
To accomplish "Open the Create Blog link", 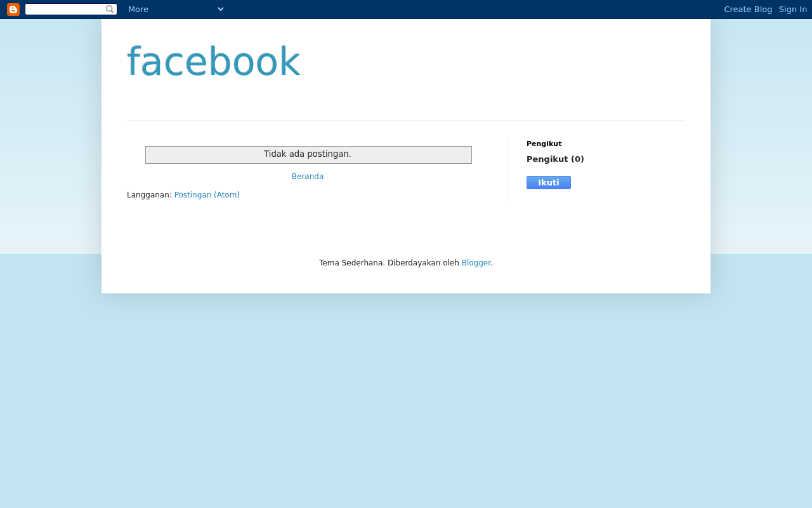I will click(748, 10).
